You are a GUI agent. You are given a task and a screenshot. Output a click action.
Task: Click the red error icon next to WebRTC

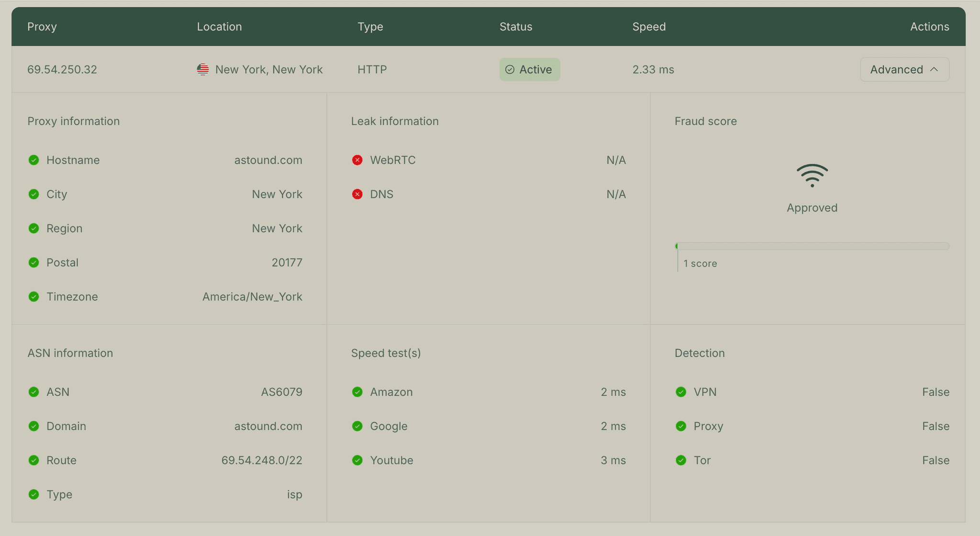tap(357, 160)
